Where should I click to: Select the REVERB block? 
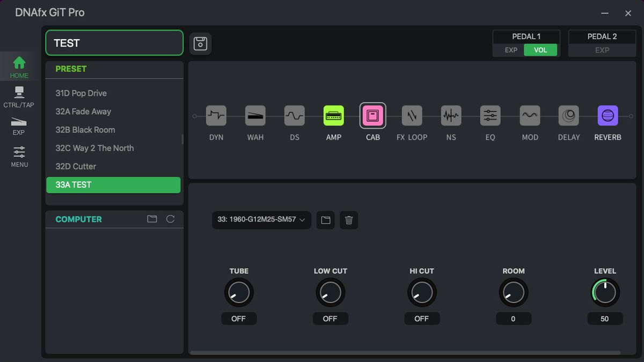point(608,115)
